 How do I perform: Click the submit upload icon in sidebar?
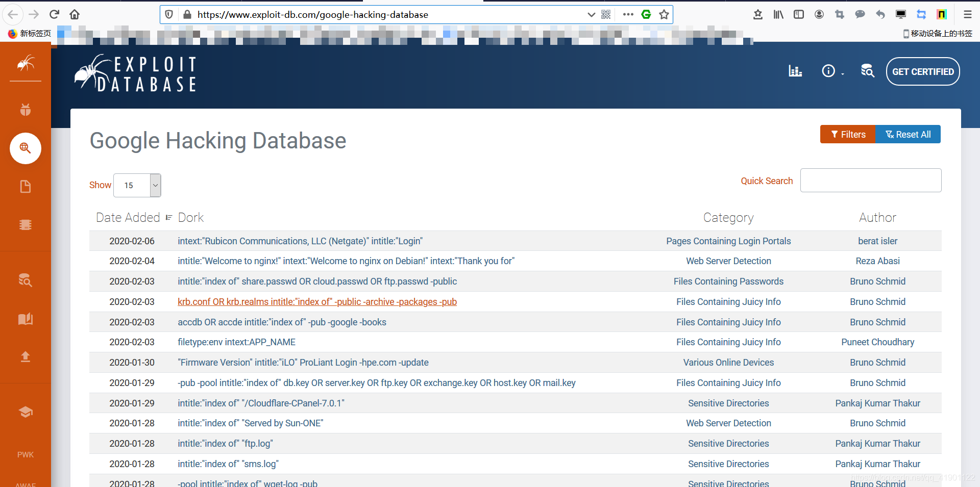coord(26,356)
